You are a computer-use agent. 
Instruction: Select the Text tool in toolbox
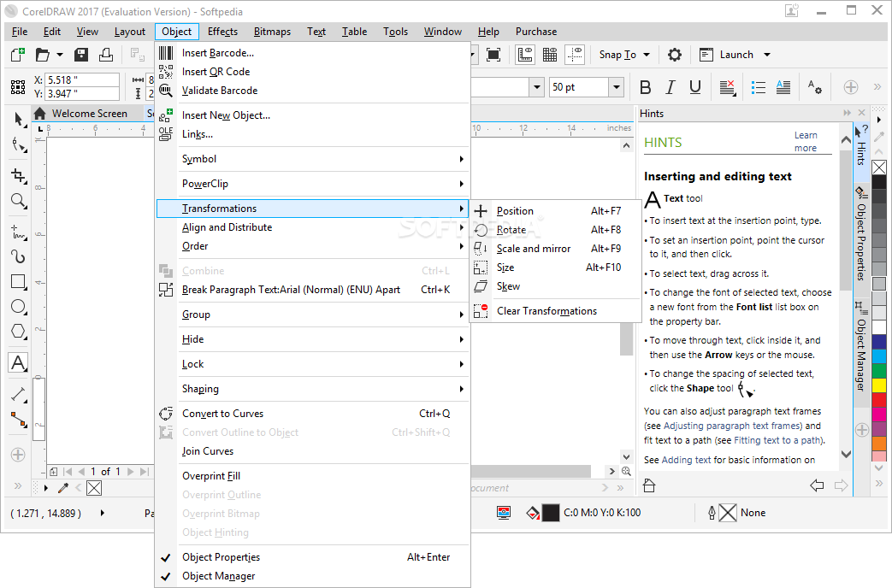[x=18, y=363]
